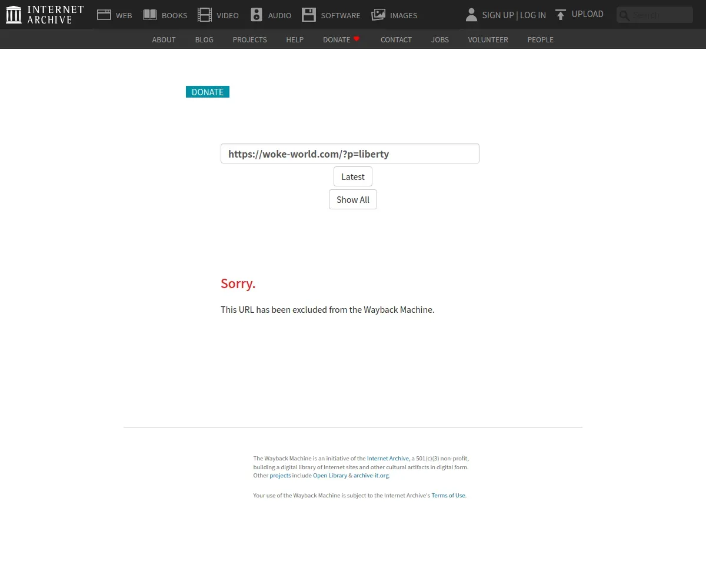Go to the VIDEO menu label

(x=228, y=15)
